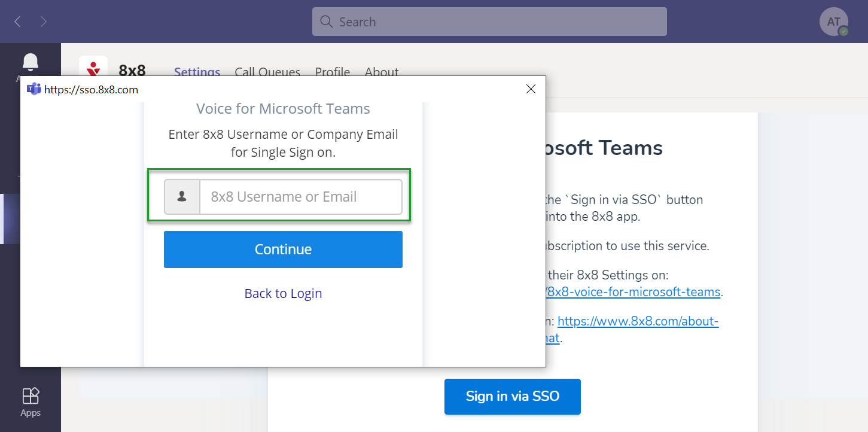
Task: Switch to the Settings tab
Action: pos(197,72)
